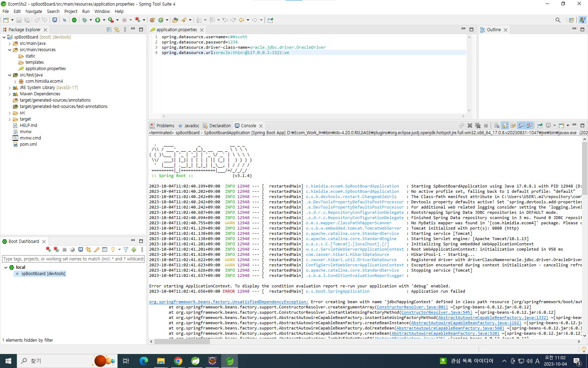Click the Package Explorer view menu dots
The width and height of the screenshot is (588, 368).
tap(125, 30)
